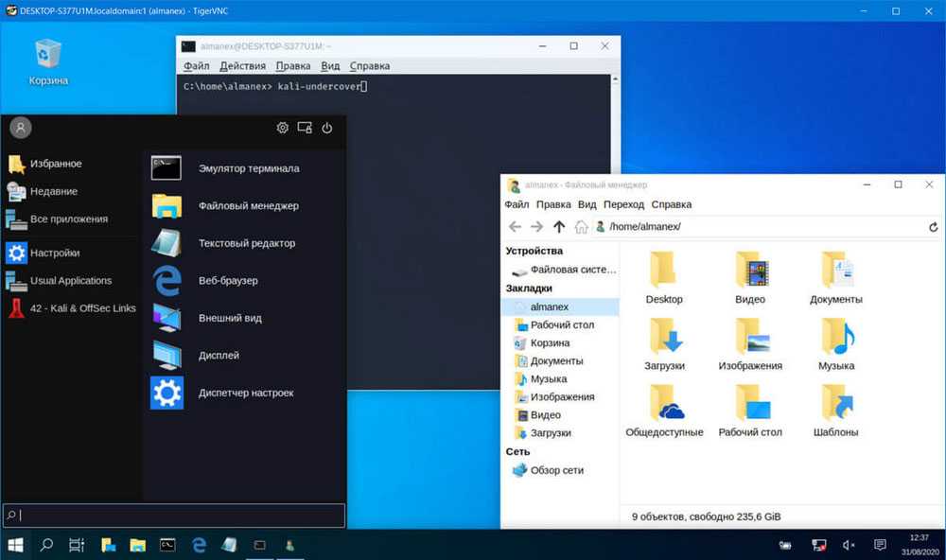Open the Действия menu in terminal
The height and width of the screenshot is (560, 946).
coord(242,66)
